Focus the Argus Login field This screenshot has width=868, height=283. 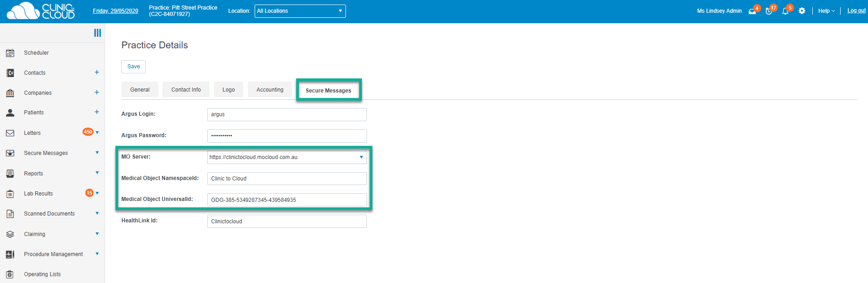click(x=287, y=114)
